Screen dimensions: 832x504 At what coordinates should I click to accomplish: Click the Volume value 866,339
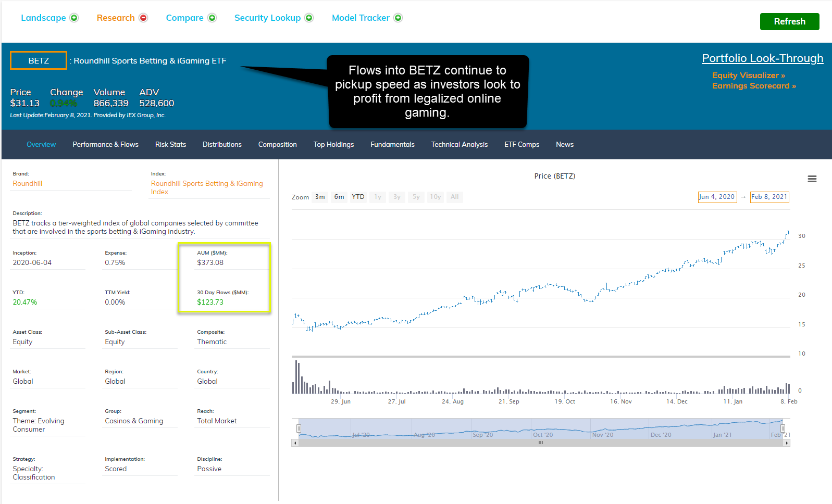tap(111, 104)
